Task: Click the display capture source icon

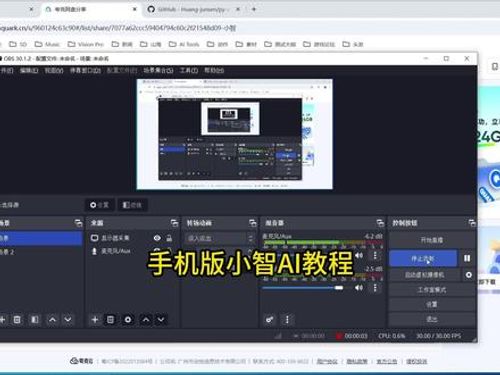Action: (95, 238)
